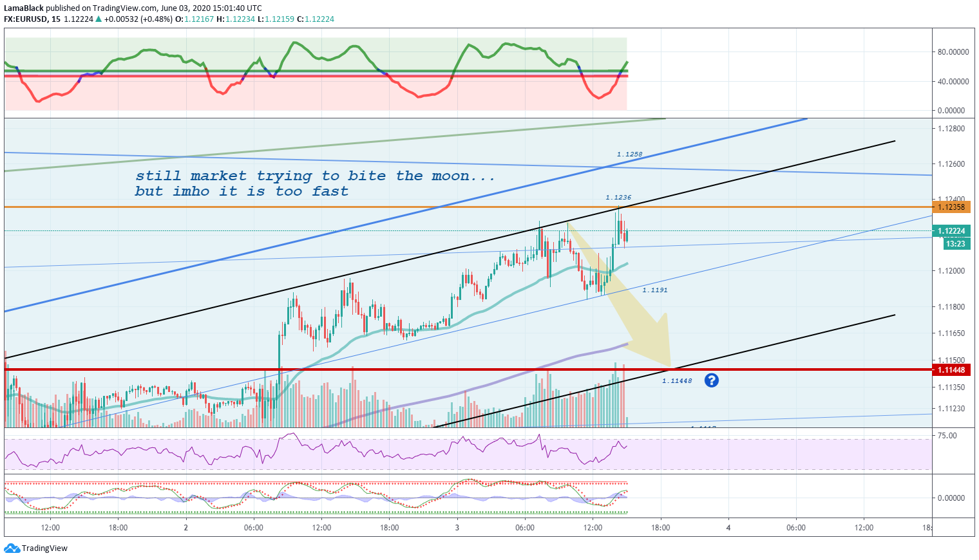Click 1.12000 on the price axis
The width and height of the screenshot is (979, 560).
[x=951, y=271]
